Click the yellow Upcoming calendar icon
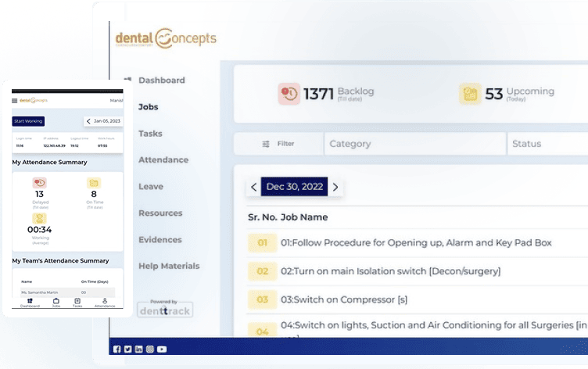 pos(470,94)
